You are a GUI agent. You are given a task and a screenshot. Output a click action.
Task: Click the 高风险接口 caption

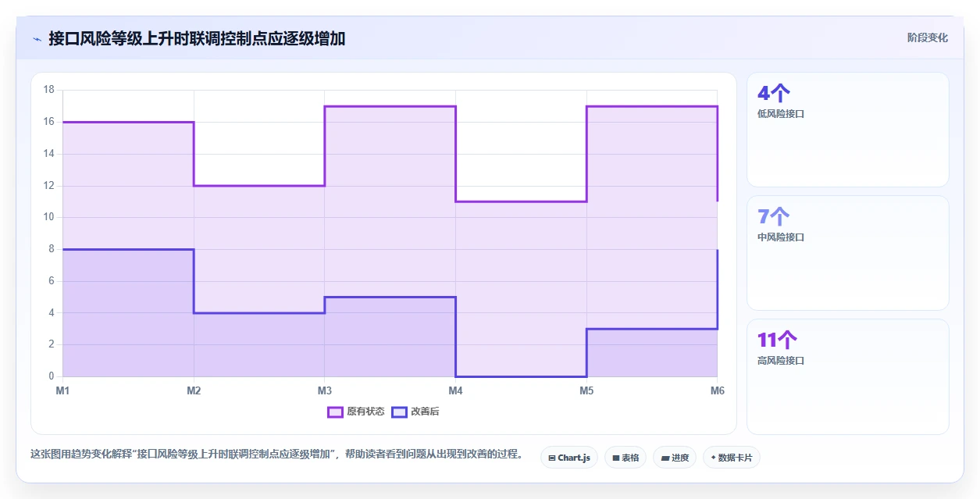click(x=781, y=361)
